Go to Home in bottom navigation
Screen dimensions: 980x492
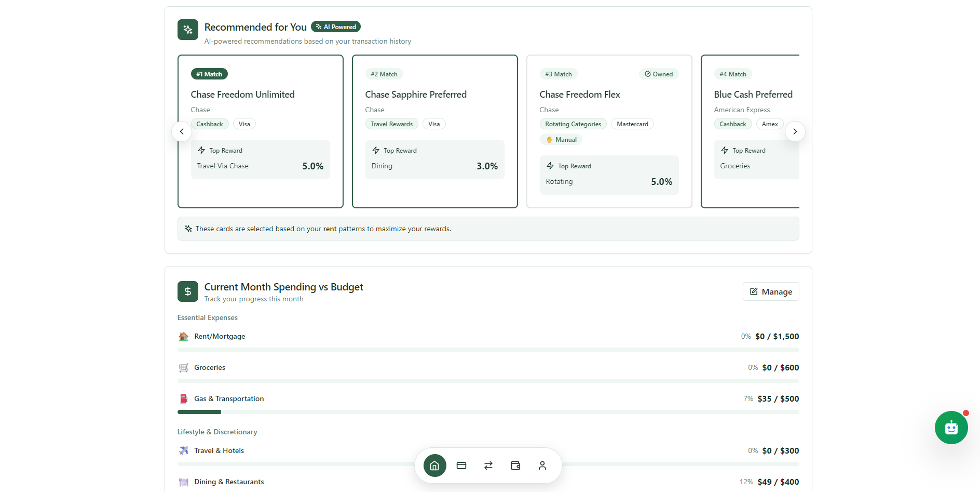point(435,466)
